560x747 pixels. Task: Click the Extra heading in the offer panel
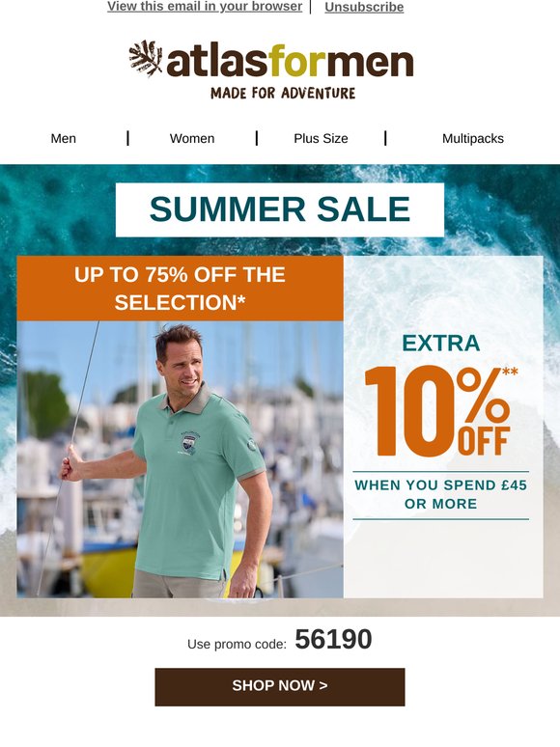click(x=441, y=343)
